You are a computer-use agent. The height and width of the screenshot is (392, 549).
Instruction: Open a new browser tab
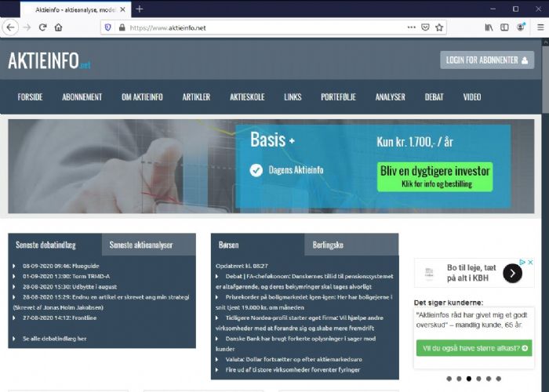tap(140, 9)
